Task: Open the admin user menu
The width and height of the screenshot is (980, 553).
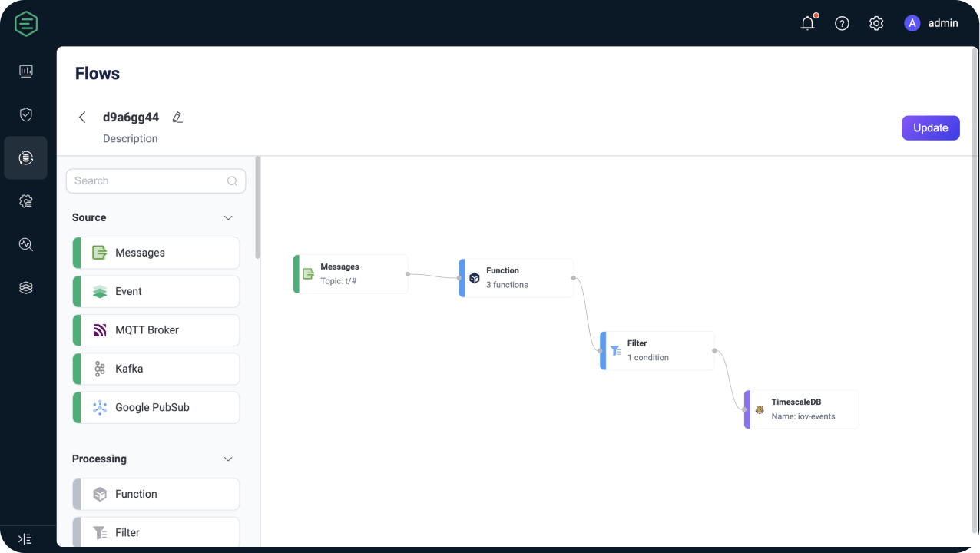Action: pos(932,23)
